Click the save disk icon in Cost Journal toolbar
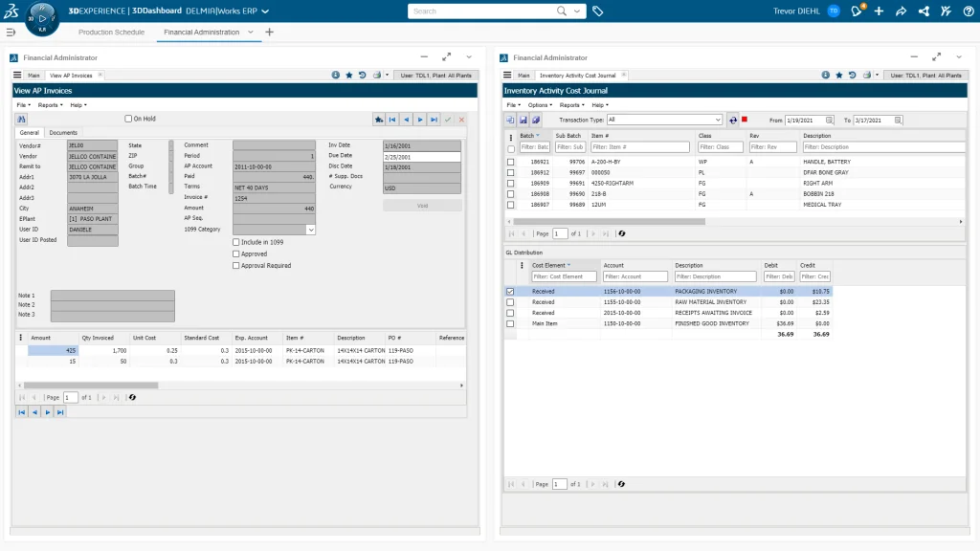The height and width of the screenshot is (551, 980). (x=523, y=120)
